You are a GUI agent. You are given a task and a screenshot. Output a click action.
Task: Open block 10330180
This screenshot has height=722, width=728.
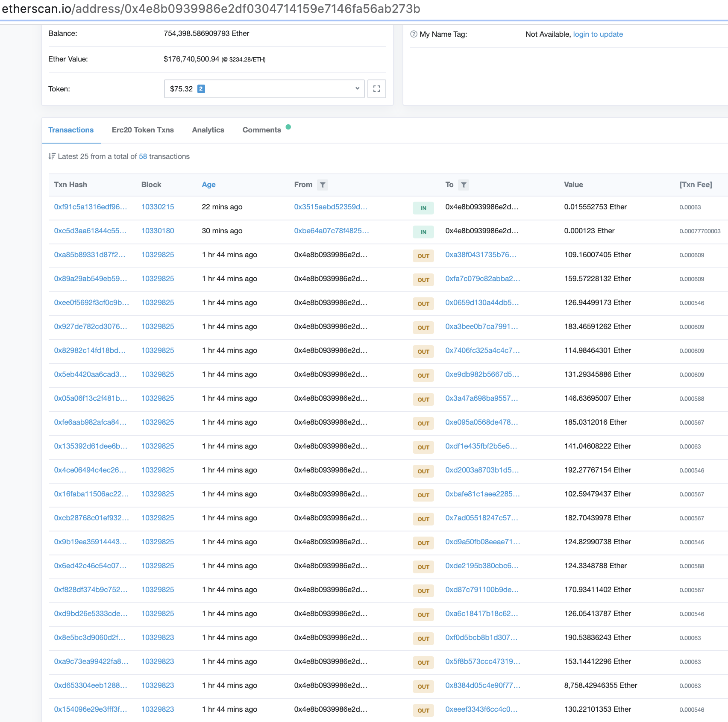click(x=158, y=231)
